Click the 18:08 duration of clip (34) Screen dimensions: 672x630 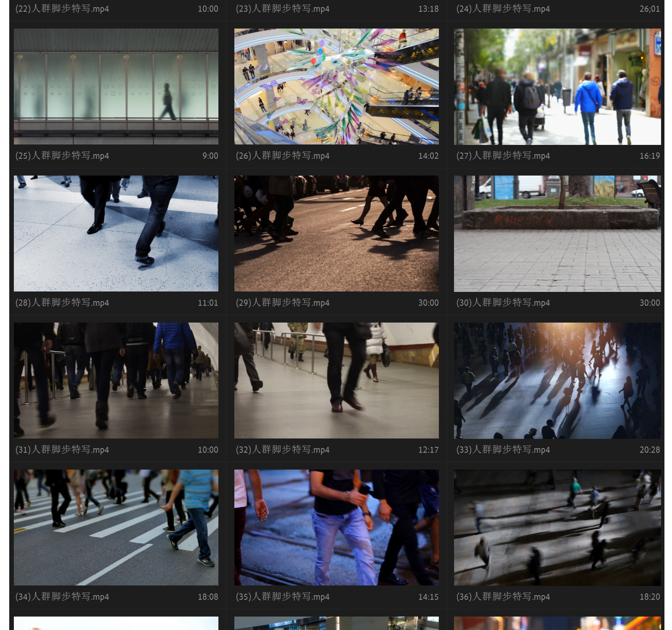click(208, 597)
